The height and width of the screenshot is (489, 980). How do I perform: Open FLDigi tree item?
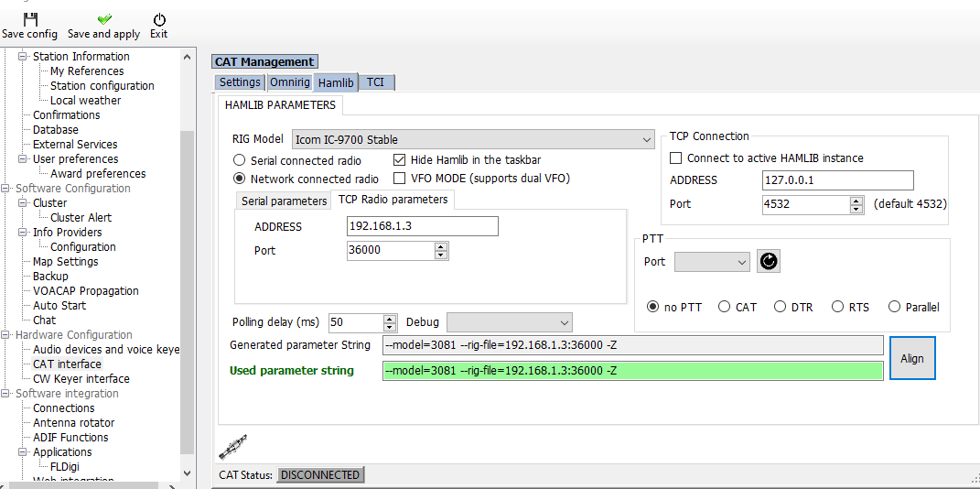point(64,466)
